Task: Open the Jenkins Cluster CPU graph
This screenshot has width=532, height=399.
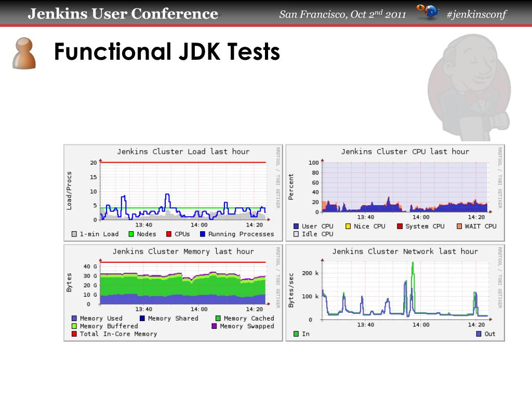Action: (x=395, y=193)
